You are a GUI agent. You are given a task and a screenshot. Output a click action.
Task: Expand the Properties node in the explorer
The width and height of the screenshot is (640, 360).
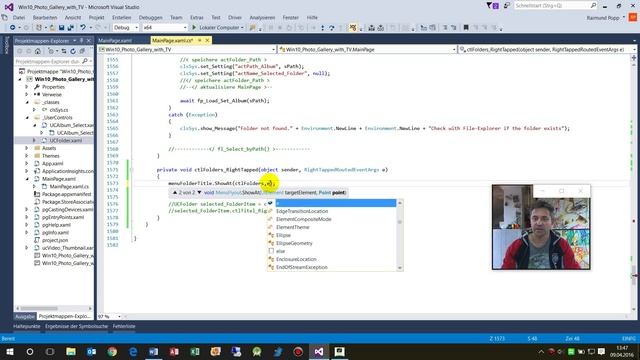pyautogui.click(x=27, y=87)
